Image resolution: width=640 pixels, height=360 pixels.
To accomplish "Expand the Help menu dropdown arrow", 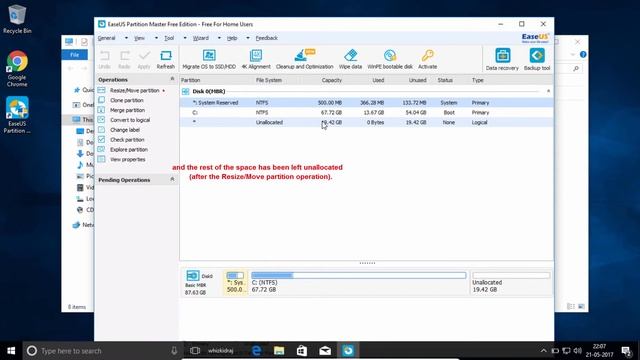I will click(x=247, y=38).
